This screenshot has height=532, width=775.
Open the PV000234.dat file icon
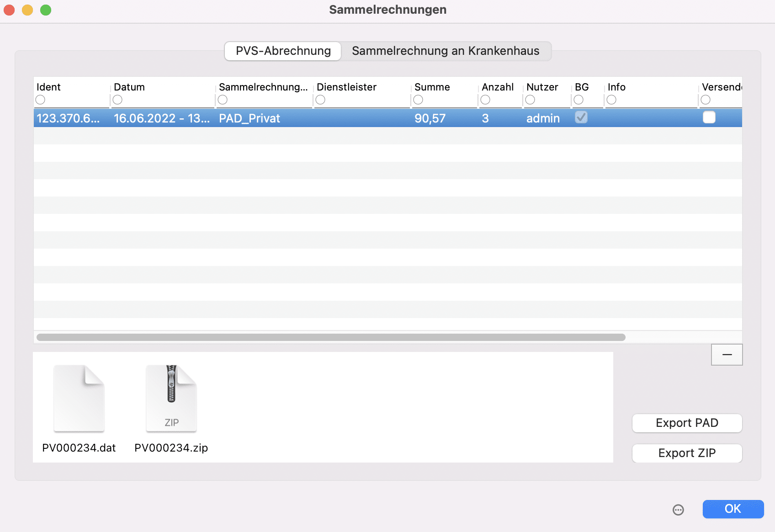click(x=79, y=398)
